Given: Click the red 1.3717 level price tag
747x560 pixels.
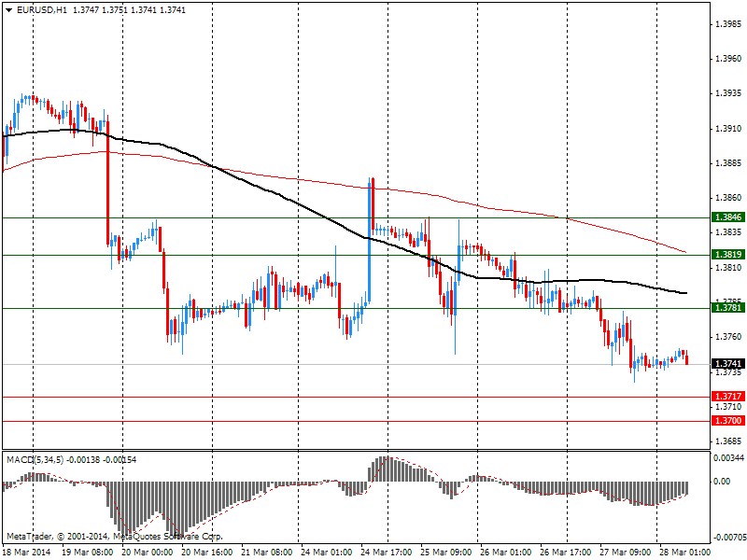Looking at the screenshot, I should pyautogui.click(x=728, y=396).
